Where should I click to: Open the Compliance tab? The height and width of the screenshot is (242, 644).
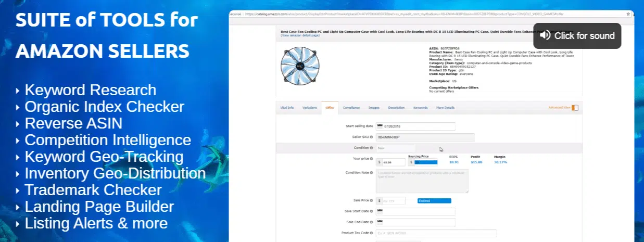pos(351,108)
